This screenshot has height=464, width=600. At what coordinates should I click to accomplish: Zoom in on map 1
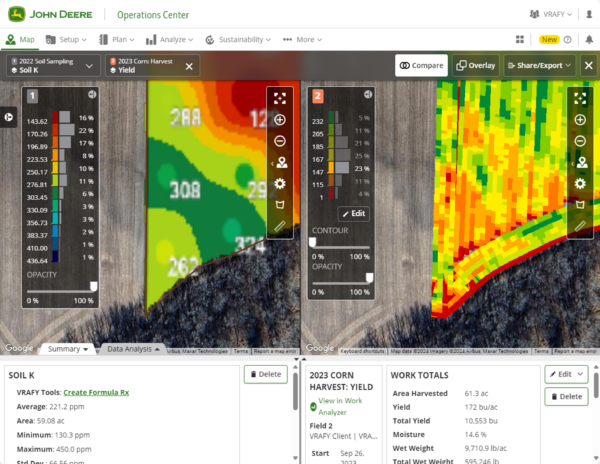280,120
